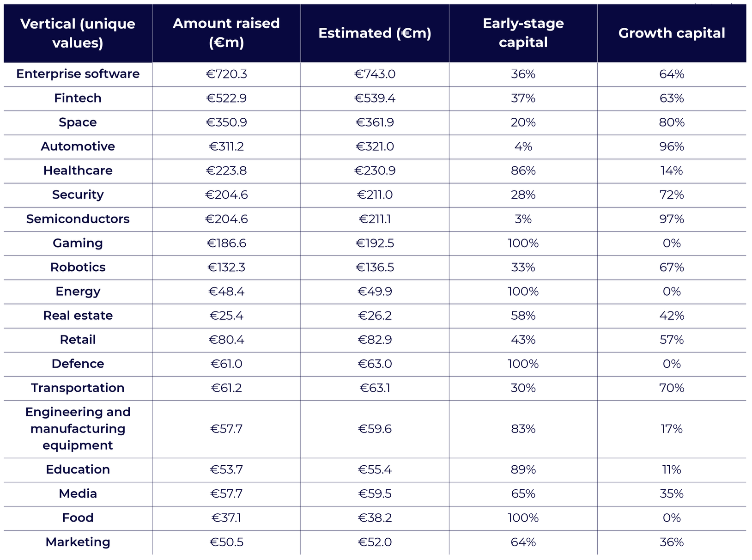Screen dimensions: 752x560
Task: Click the Food amount raised €37.1
Action: pos(226,518)
